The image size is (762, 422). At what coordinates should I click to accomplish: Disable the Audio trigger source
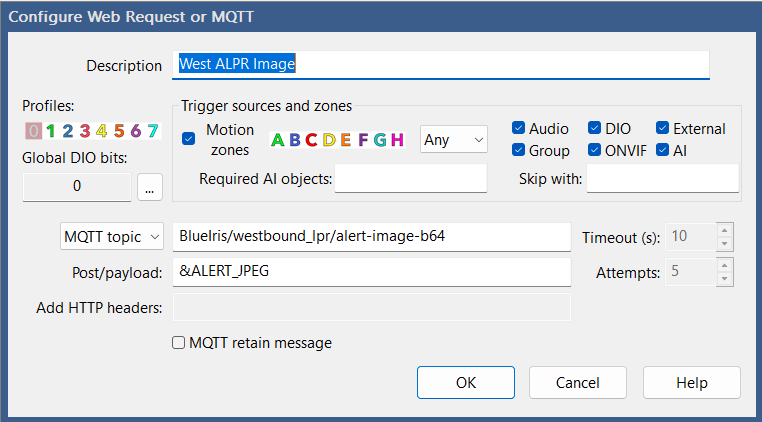click(x=519, y=128)
